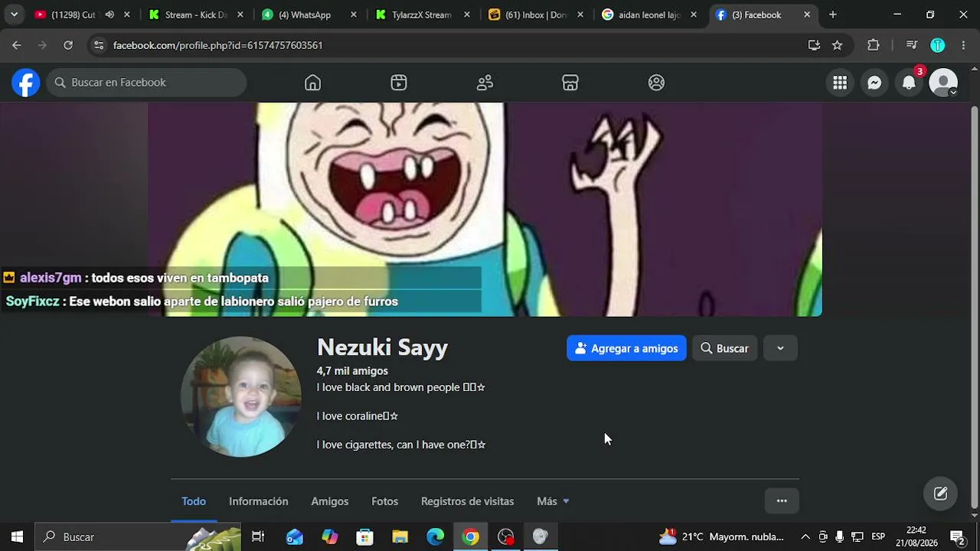Viewport: 980px width, 551px height.
Task: Switch to the (61) Inbox tab
Action: (536, 15)
